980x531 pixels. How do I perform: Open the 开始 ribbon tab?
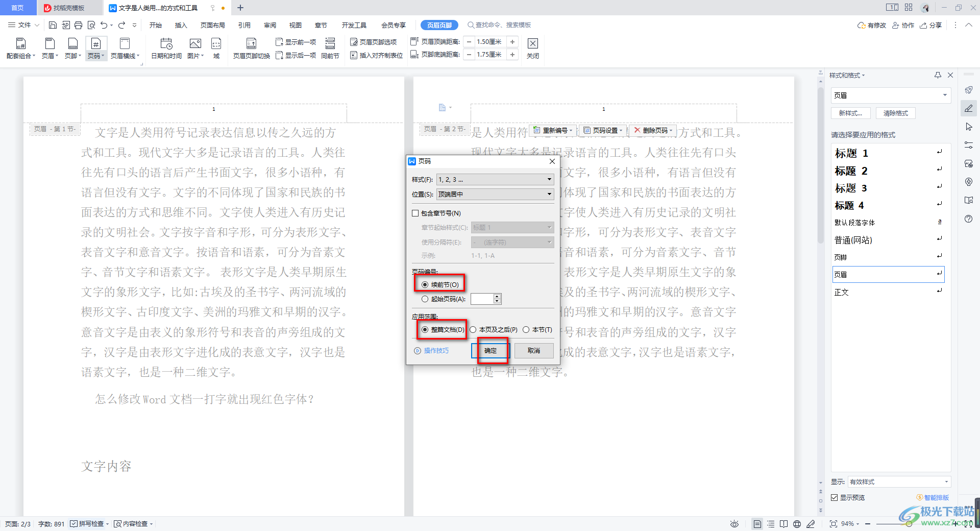click(x=156, y=25)
